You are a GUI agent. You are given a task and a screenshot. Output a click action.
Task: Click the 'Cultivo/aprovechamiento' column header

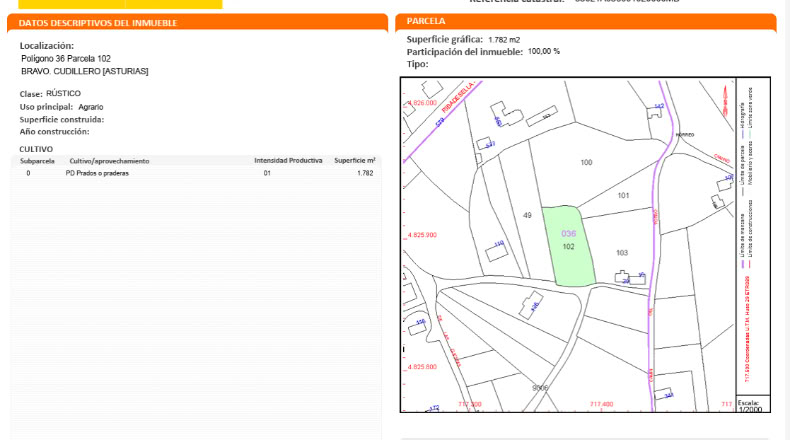click(x=109, y=161)
